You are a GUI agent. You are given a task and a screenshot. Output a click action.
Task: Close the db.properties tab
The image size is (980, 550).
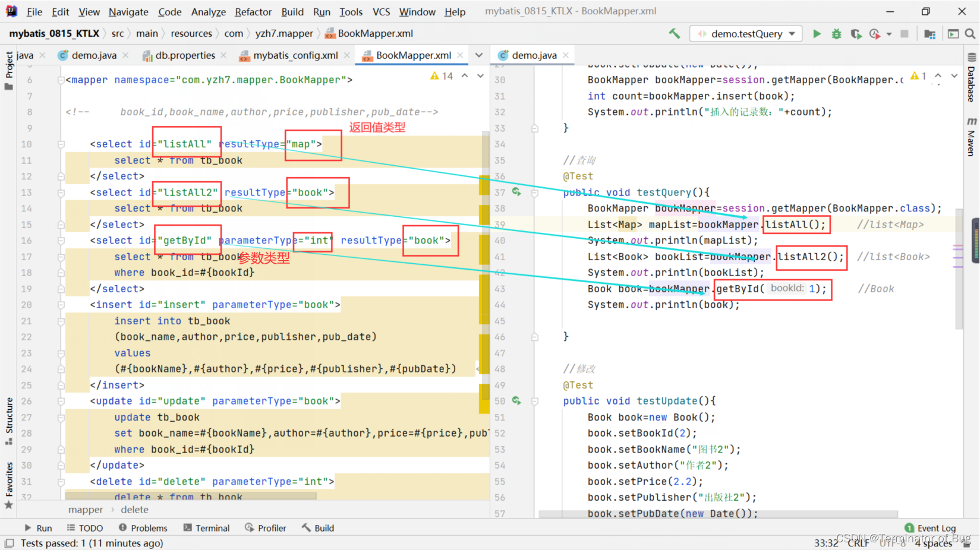point(223,55)
